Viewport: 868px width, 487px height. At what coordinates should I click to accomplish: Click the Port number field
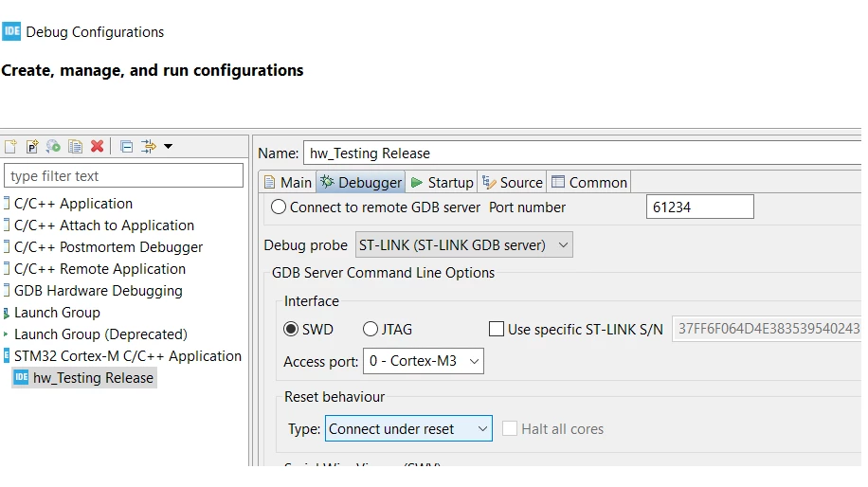[699, 207]
